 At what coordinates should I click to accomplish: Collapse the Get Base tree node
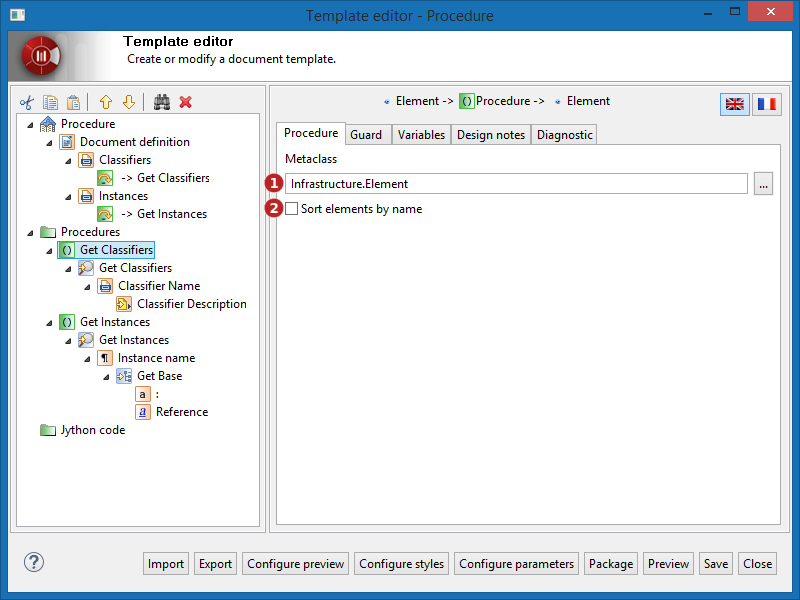click(106, 376)
